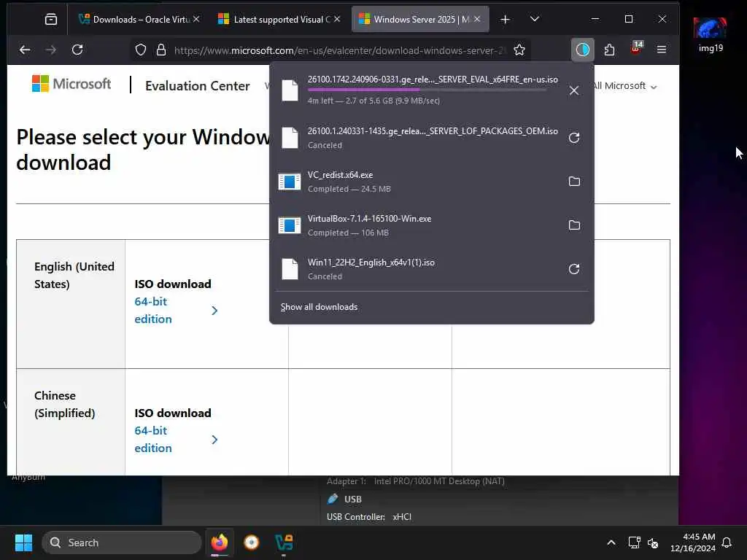Image resolution: width=747 pixels, height=560 pixels.
Task: Open a new tab with plus button
Action: pos(505,19)
